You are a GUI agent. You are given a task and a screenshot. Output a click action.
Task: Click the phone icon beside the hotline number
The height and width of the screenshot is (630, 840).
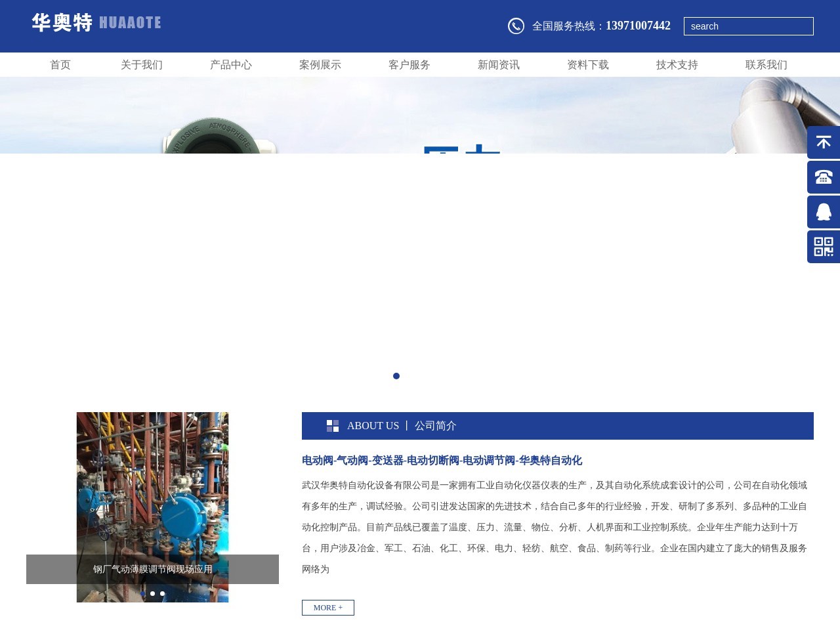click(x=516, y=26)
